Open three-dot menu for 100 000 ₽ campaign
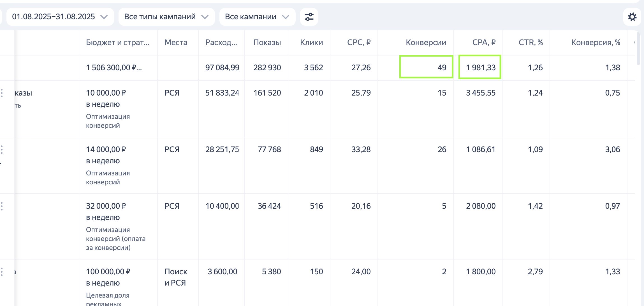Image resolution: width=644 pixels, height=306 pixels. coord(2,272)
